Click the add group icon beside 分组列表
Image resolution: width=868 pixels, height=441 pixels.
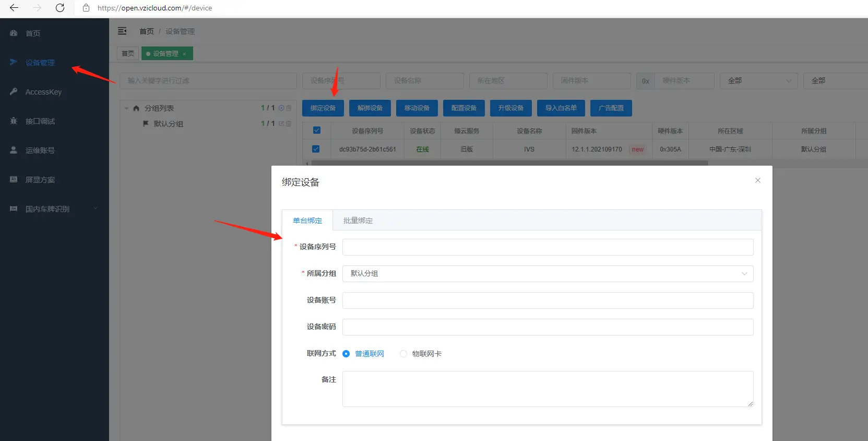coord(281,108)
